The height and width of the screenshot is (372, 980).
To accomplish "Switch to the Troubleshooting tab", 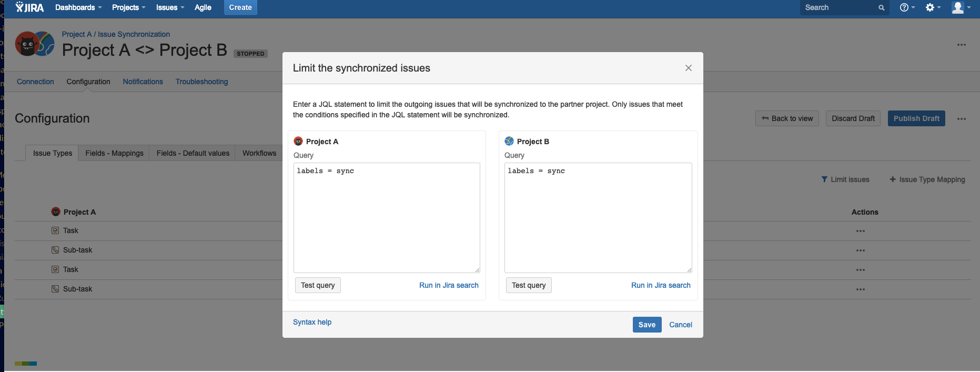I will click(201, 82).
